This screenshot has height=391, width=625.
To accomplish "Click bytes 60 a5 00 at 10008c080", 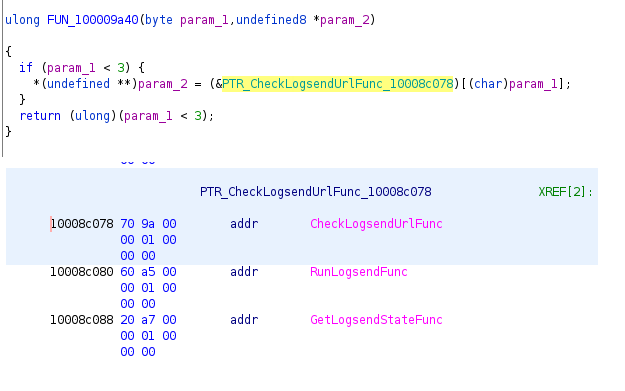I will (148, 272).
